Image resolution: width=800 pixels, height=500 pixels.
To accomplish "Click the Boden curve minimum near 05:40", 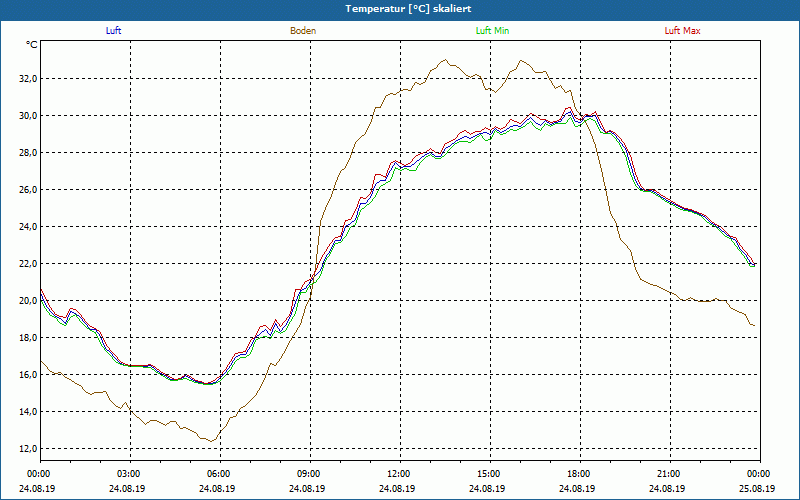I will tap(211, 441).
